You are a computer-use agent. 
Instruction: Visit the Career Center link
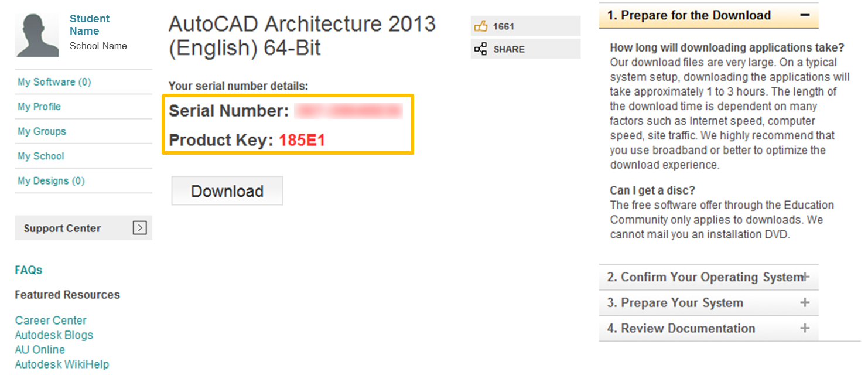[51, 321]
